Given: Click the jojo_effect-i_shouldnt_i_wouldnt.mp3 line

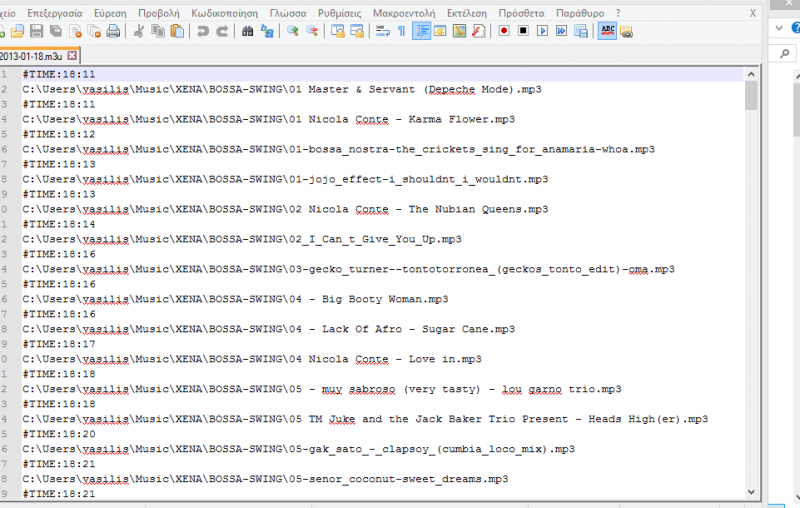Looking at the screenshot, I should click(285, 180).
